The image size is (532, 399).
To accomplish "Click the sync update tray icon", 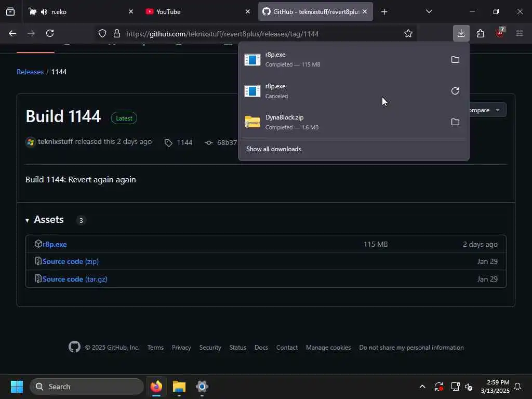I will coord(438,387).
